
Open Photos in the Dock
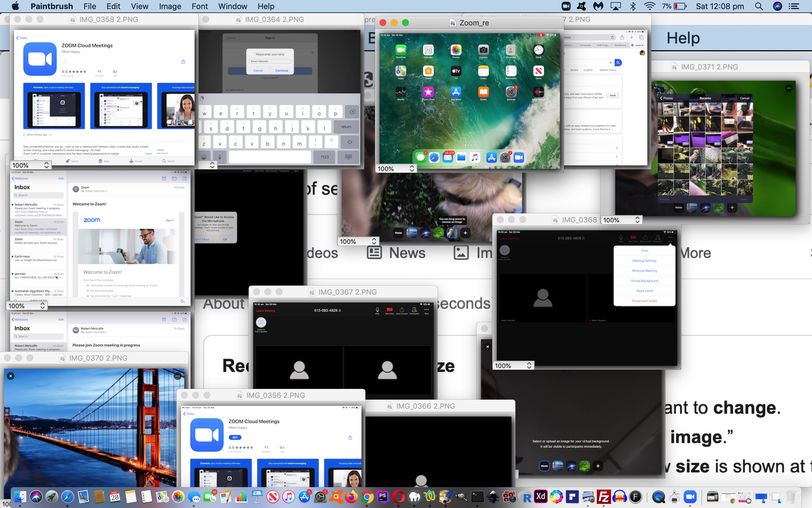click(x=178, y=497)
